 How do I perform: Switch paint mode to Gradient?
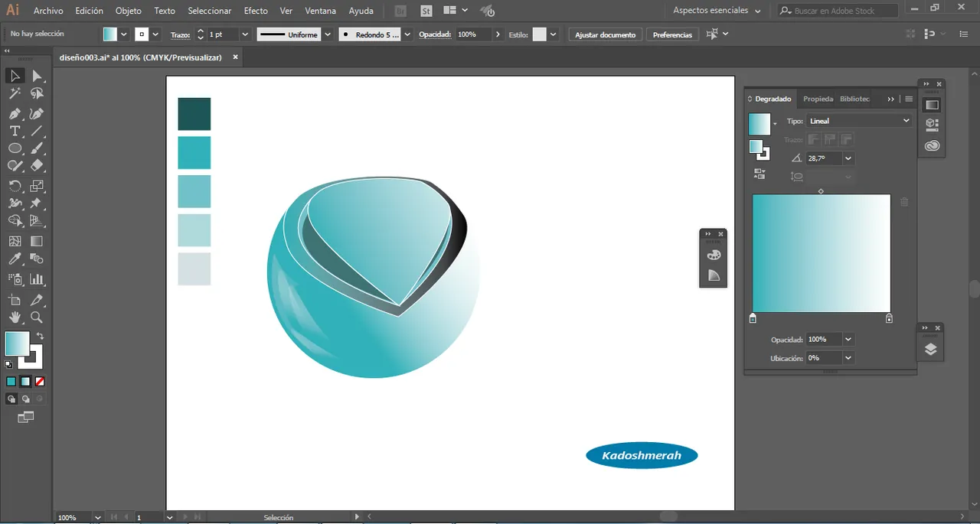(25, 381)
